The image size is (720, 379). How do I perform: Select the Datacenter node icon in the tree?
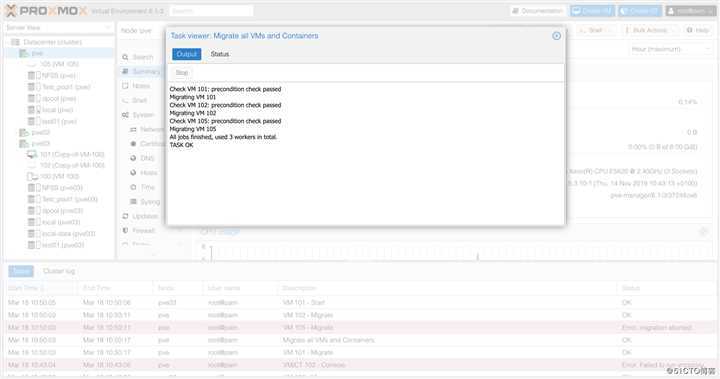pyautogui.click(x=15, y=42)
